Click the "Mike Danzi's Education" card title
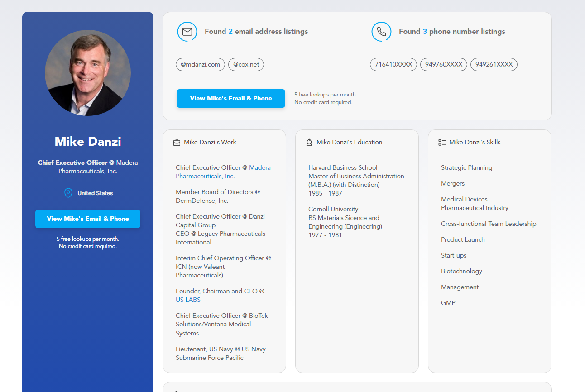The height and width of the screenshot is (392, 585). [x=350, y=142]
